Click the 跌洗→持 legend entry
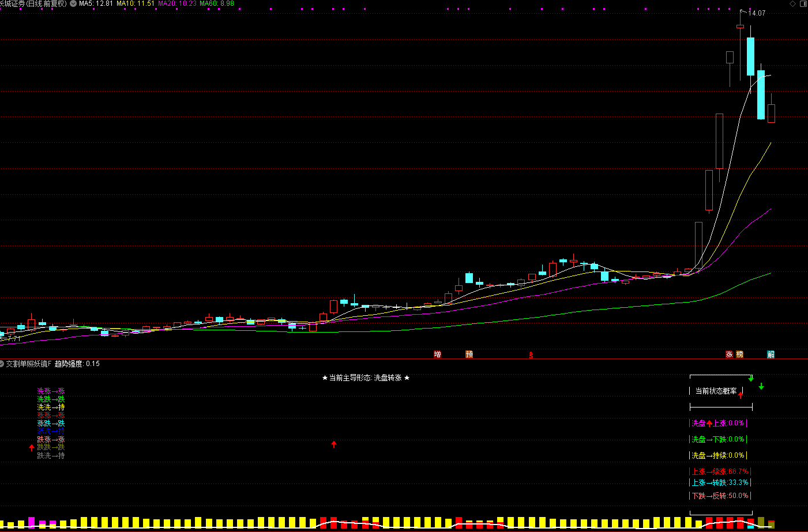 point(51,455)
